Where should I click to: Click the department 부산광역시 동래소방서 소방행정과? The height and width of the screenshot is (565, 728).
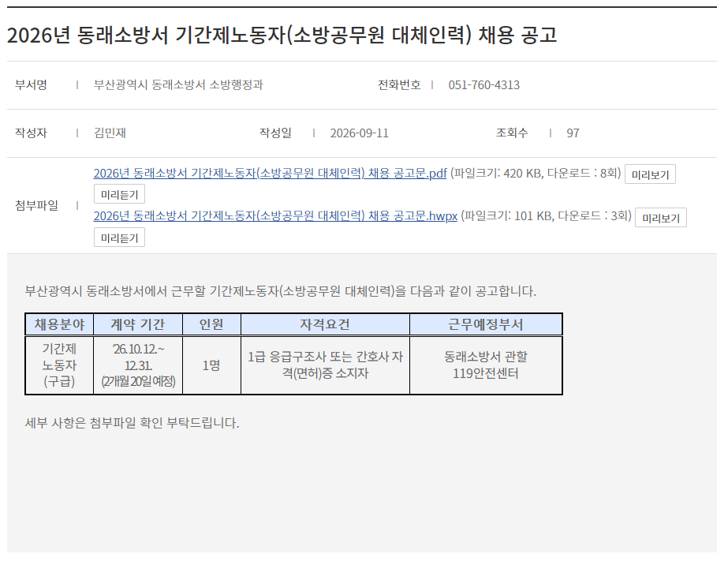[178, 84]
